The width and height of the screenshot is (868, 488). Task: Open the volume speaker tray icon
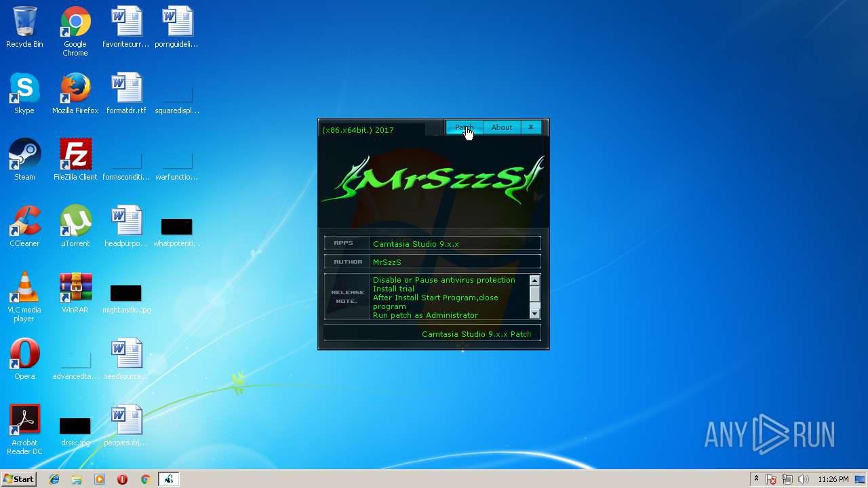tap(804, 479)
